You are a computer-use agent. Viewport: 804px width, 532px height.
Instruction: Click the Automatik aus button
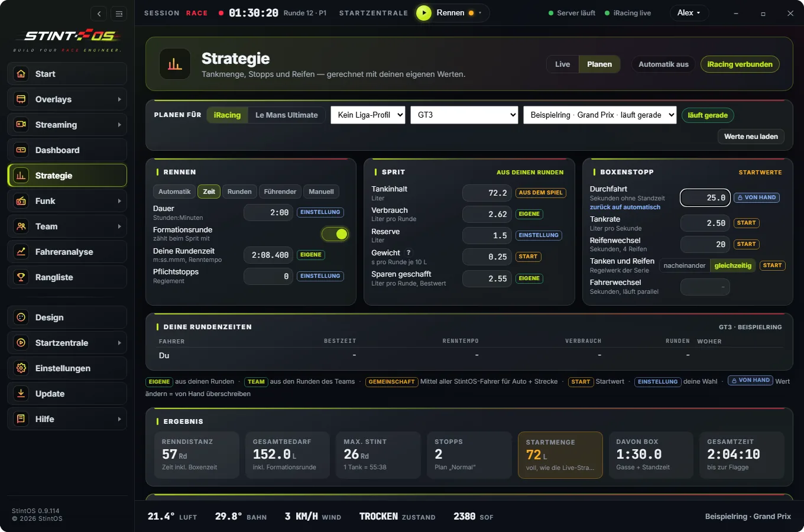click(x=663, y=64)
